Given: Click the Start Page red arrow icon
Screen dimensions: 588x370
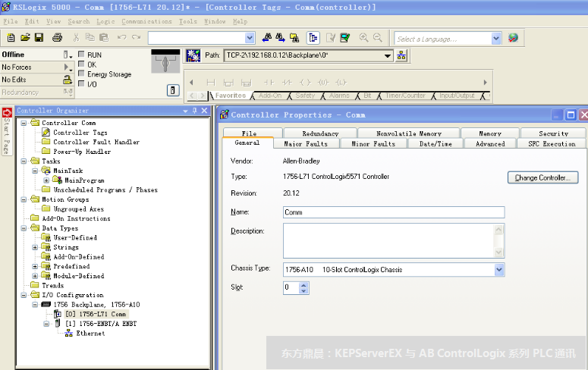Looking at the screenshot, I should [x=7, y=112].
